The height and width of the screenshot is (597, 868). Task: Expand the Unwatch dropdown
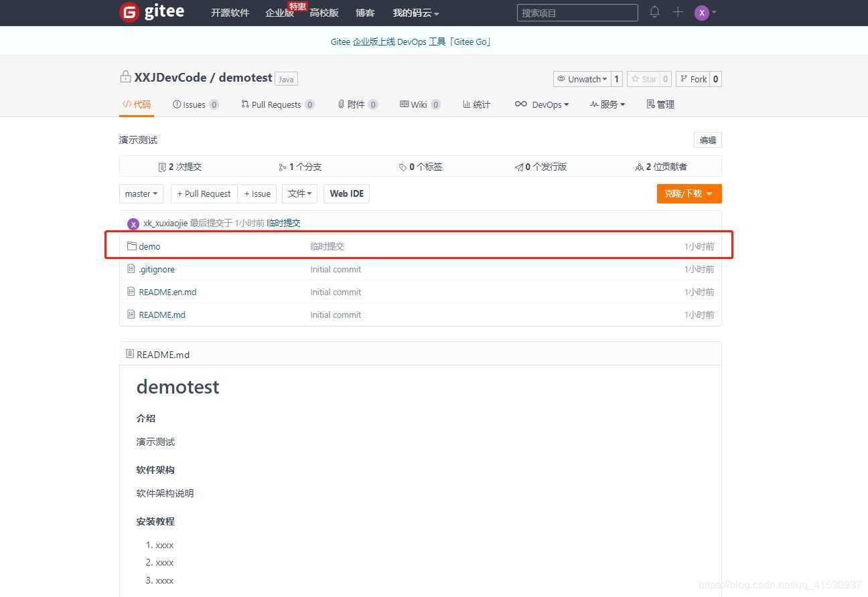tap(581, 79)
